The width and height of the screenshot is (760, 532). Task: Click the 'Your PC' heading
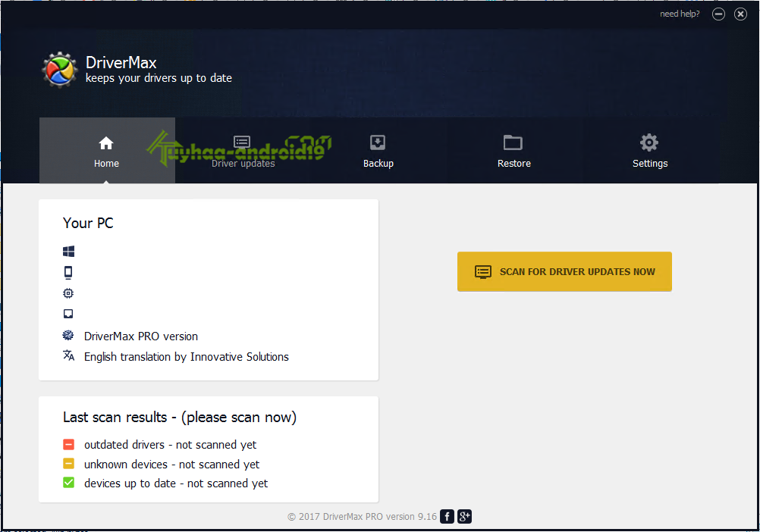click(x=88, y=223)
